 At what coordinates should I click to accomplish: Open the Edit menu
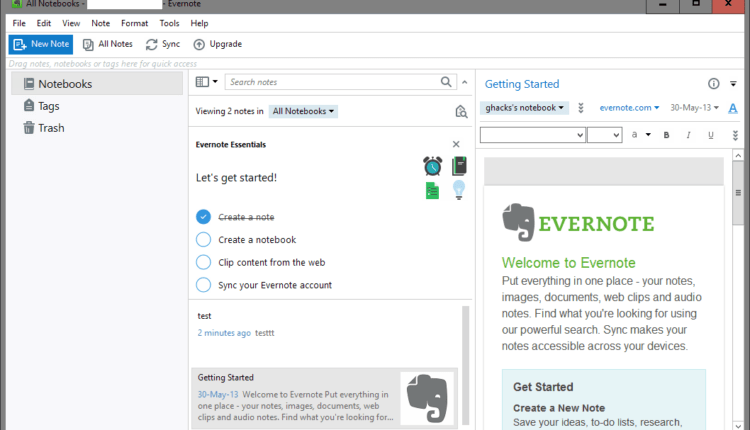coord(44,23)
